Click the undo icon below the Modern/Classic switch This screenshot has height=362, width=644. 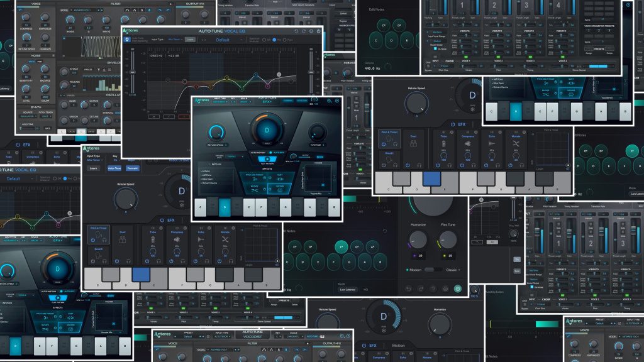click(x=409, y=289)
